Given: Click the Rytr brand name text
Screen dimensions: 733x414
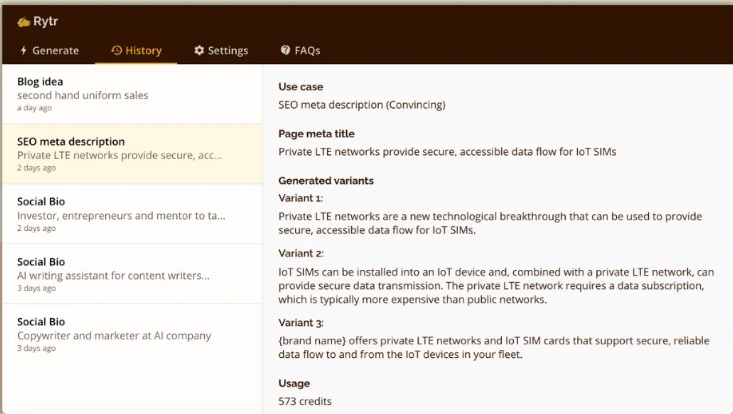Looking at the screenshot, I should click(x=45, y=21).
